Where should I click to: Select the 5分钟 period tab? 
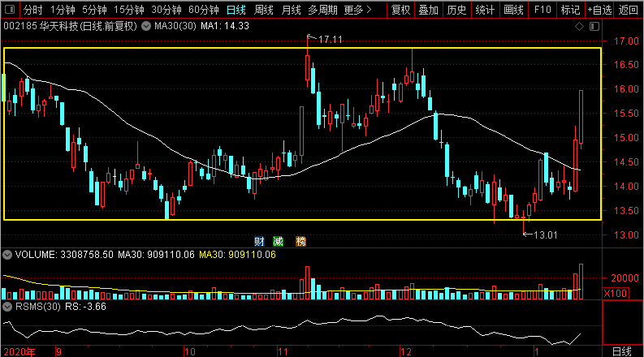point(94,10)
